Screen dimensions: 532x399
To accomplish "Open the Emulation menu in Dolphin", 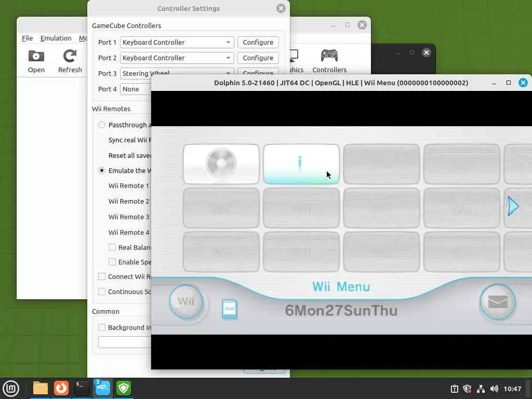I will (x=56, y=38).
